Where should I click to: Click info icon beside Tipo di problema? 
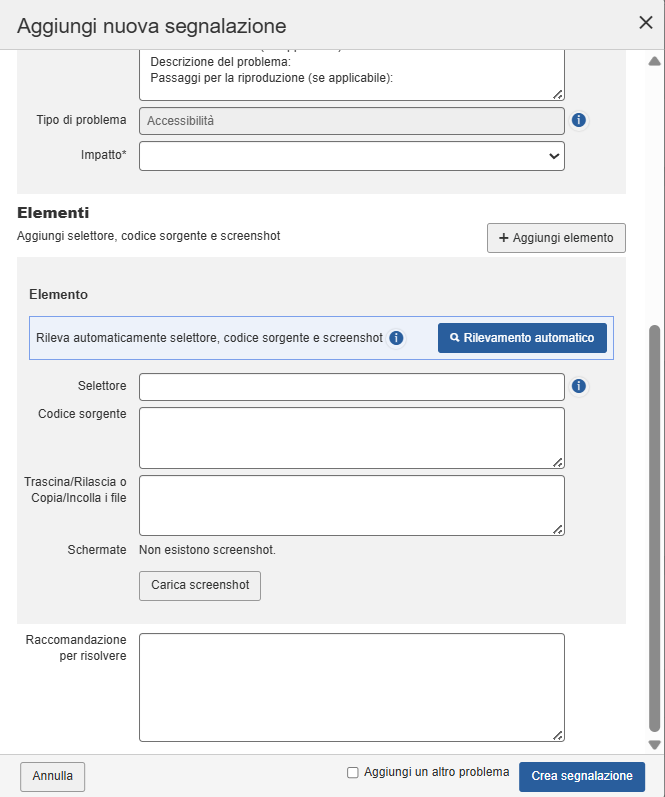[578, 121]
